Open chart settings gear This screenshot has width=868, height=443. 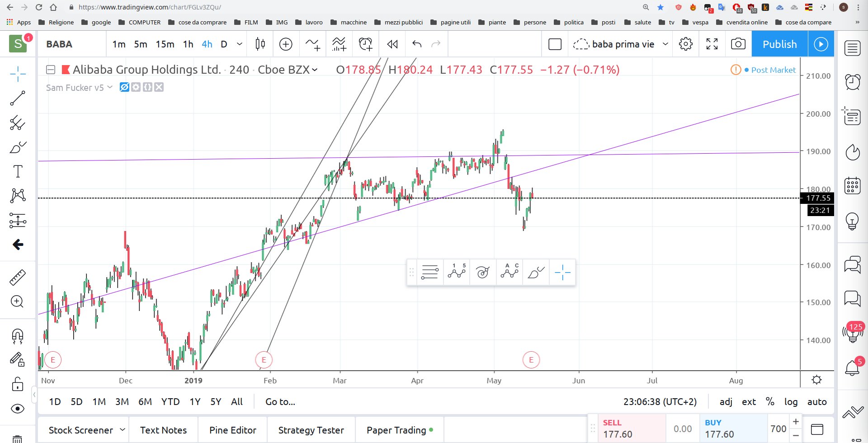tap(686, 44)
